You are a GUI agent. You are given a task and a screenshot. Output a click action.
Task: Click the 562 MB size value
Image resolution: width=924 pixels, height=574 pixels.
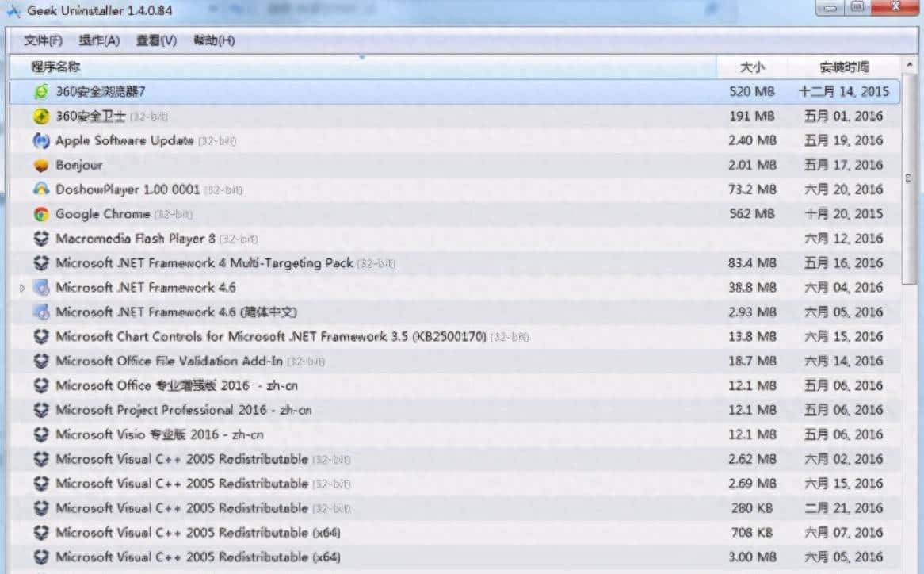752,214
